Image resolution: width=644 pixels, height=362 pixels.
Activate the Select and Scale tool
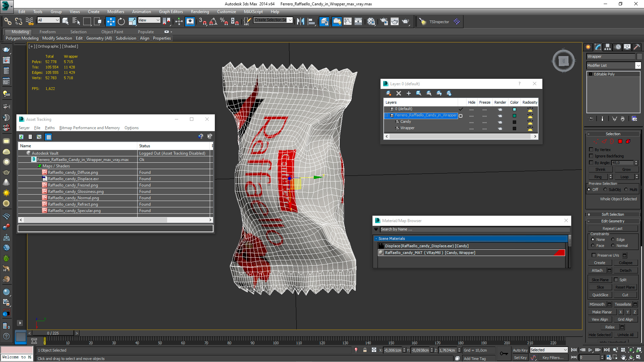click(x=132, y=21)
